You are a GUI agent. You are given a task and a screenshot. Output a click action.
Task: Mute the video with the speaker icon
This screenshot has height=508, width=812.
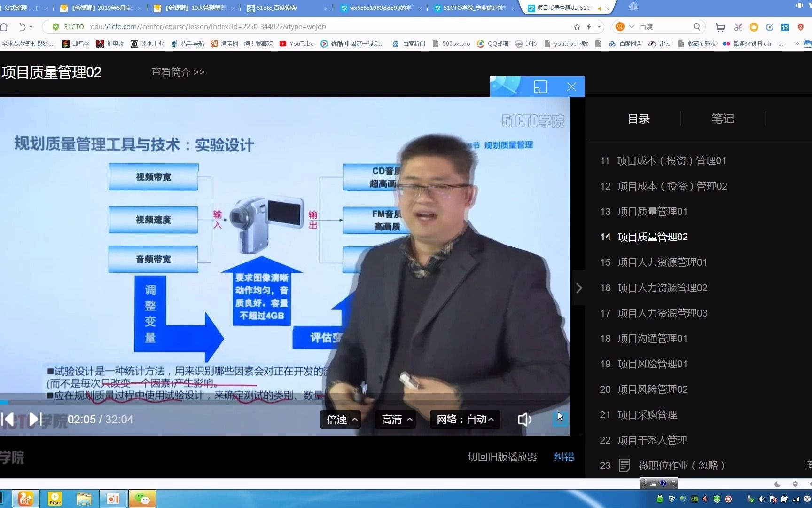(x=524, y=419)
